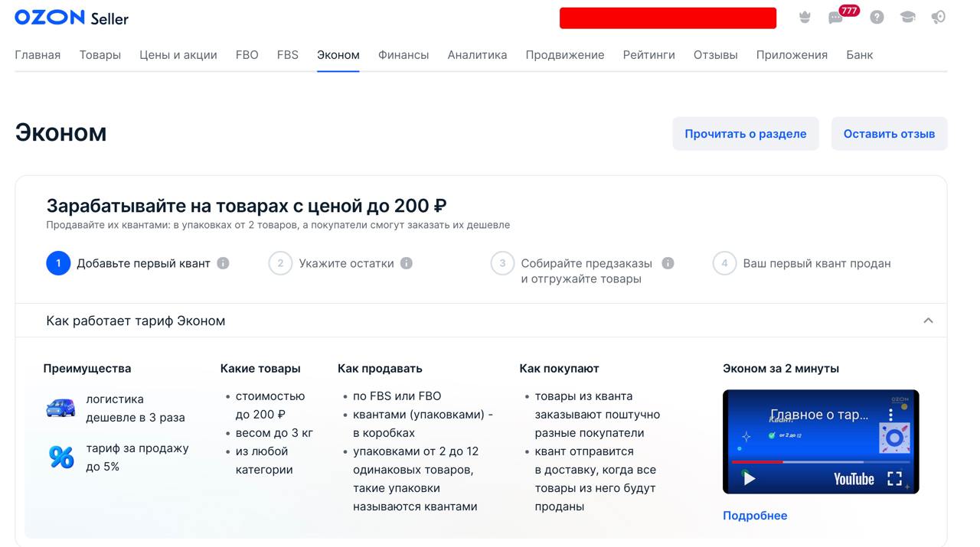Viewport: 980px width, 547px height.
Task: Click info icon next to 'Укажите остатки'
Action: (407, 263)
